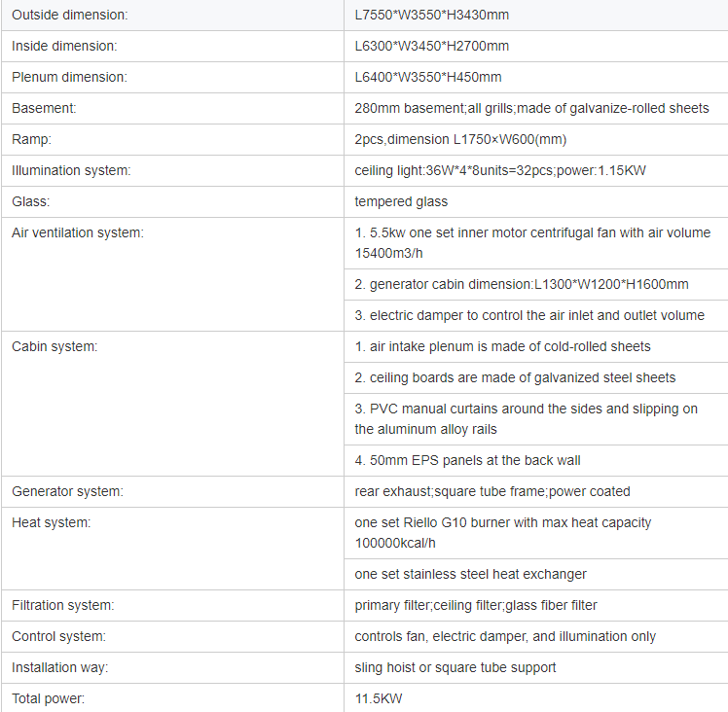Click the "50mm EPS panels" line
728x712 pixels.
(x=467, y=460)
